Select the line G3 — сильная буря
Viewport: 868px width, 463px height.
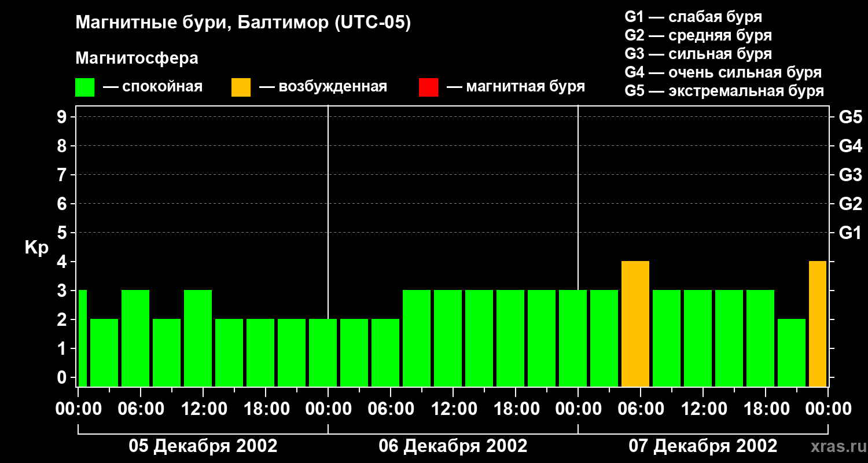(x=698, y=54)
